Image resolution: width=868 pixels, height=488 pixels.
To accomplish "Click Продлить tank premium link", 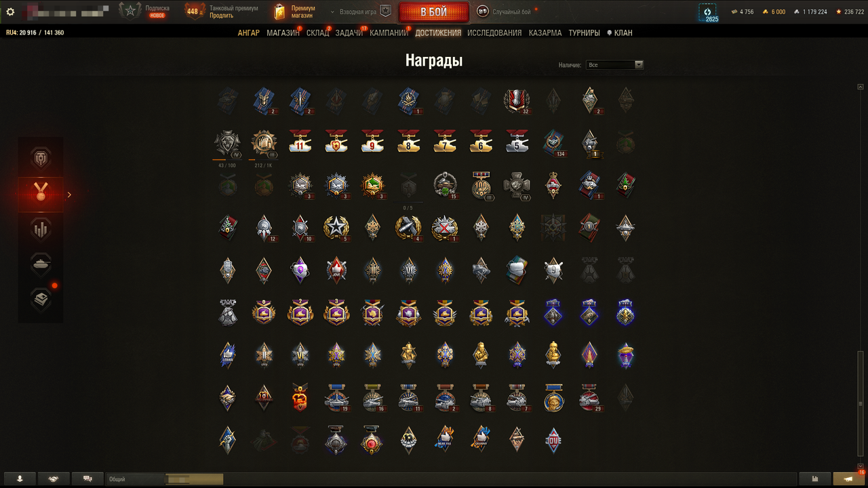I will point(221,16).
